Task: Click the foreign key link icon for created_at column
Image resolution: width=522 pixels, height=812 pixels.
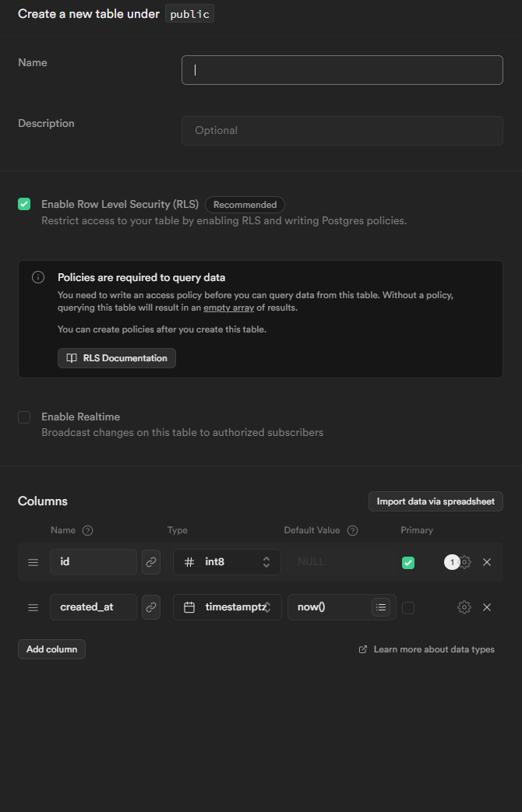Action: (151, 607)
